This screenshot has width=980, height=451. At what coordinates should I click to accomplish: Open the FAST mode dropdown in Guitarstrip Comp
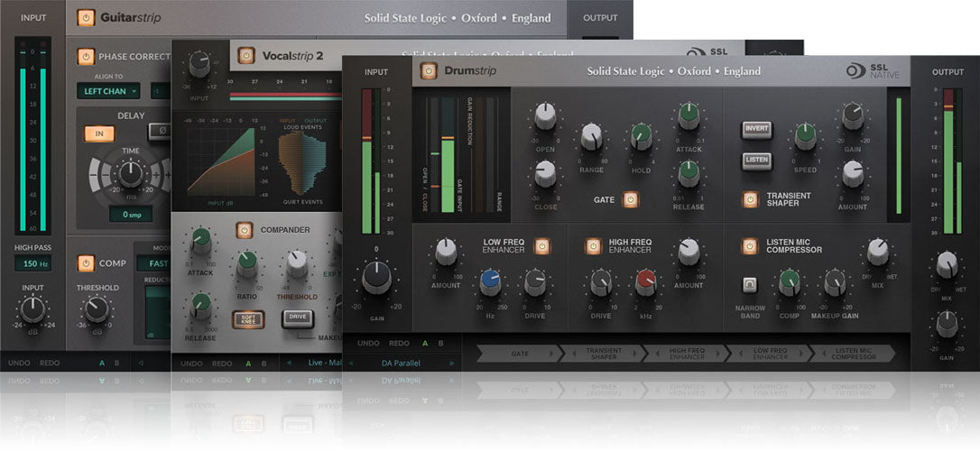coord(153,263)
